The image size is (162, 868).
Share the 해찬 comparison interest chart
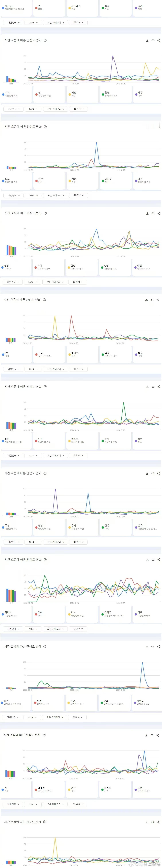159,473
